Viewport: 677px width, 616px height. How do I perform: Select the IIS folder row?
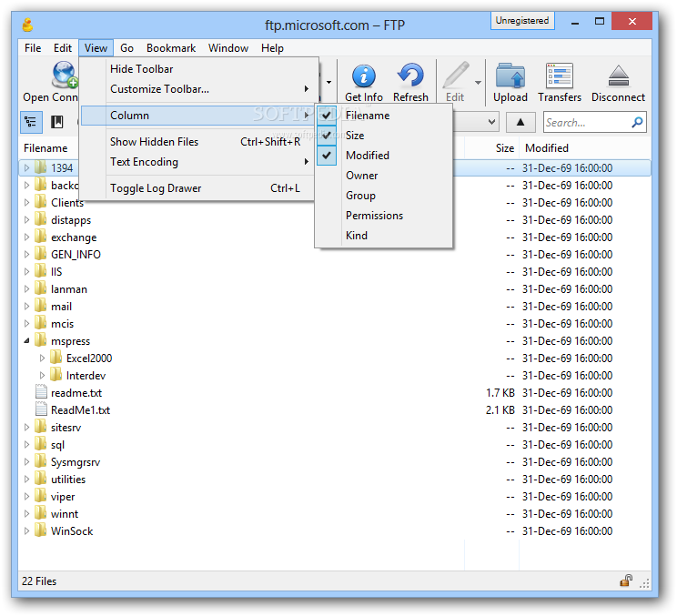tap(335, 271)
